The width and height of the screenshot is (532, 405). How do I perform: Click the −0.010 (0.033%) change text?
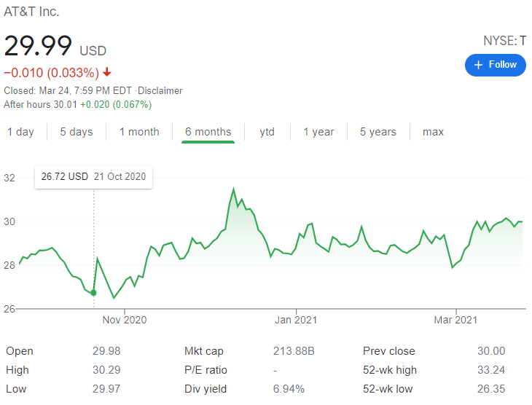[51, 73]
